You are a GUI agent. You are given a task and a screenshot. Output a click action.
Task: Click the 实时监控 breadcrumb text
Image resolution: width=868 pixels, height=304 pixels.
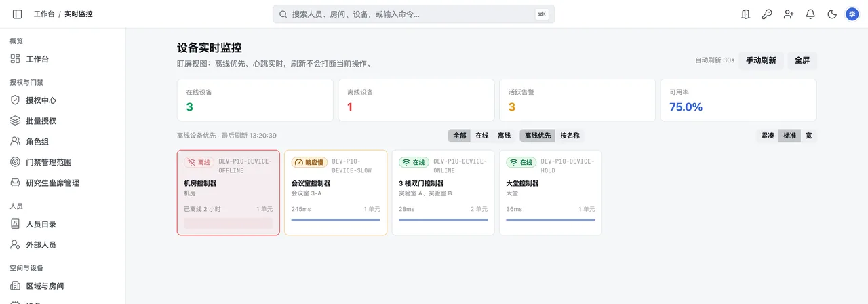[x=79, y=14]
